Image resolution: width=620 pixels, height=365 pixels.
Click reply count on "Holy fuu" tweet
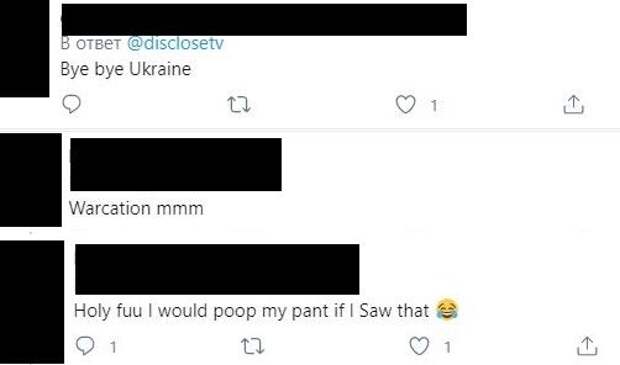113,347
